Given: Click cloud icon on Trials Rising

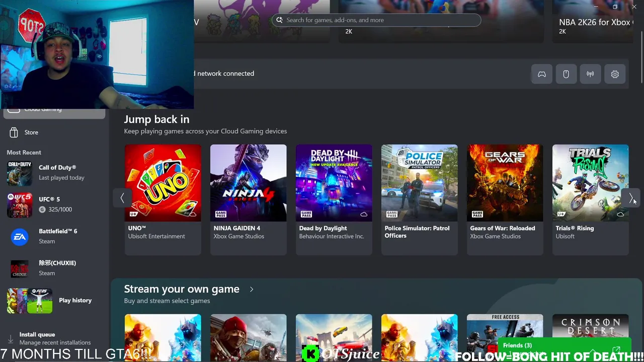Looking at the screenshot, I should [x=620, y=214].
